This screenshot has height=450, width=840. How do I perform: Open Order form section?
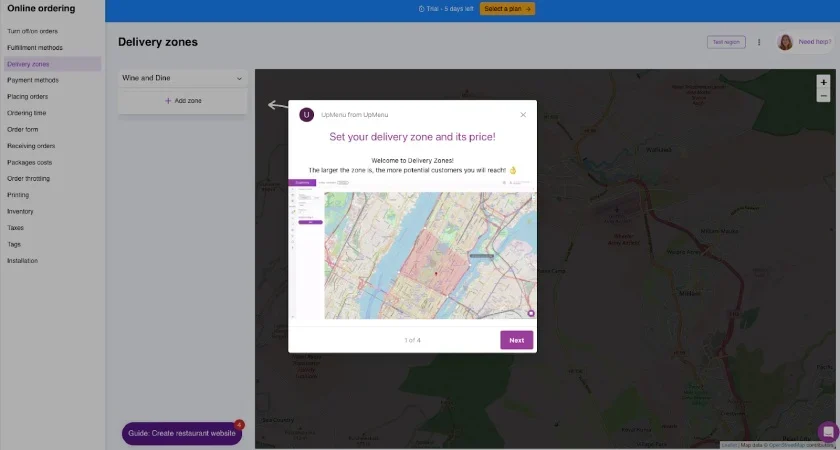point(22,129)
